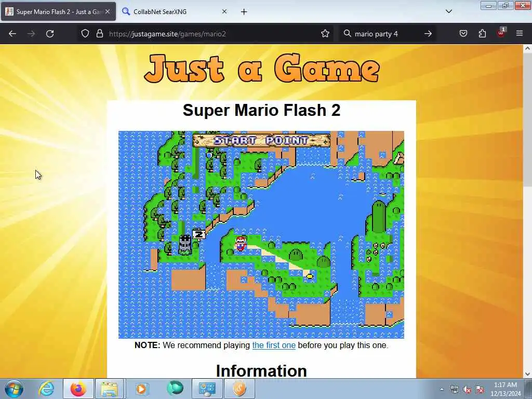Click the muted volume tray icon
The image size is (532, 399).
click(467, 390)
